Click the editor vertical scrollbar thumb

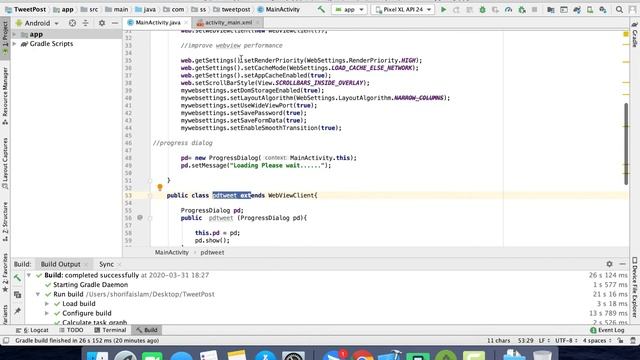point(626,144)
